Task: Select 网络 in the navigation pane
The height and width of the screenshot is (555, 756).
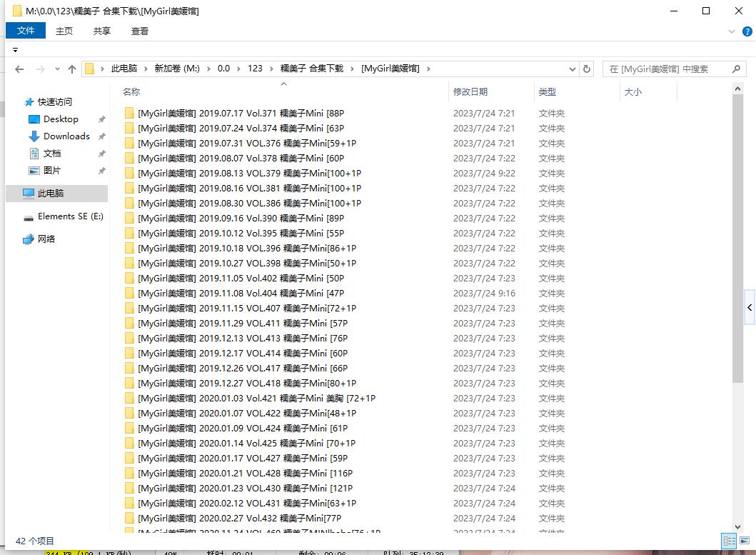Action: tap(46, 239)
